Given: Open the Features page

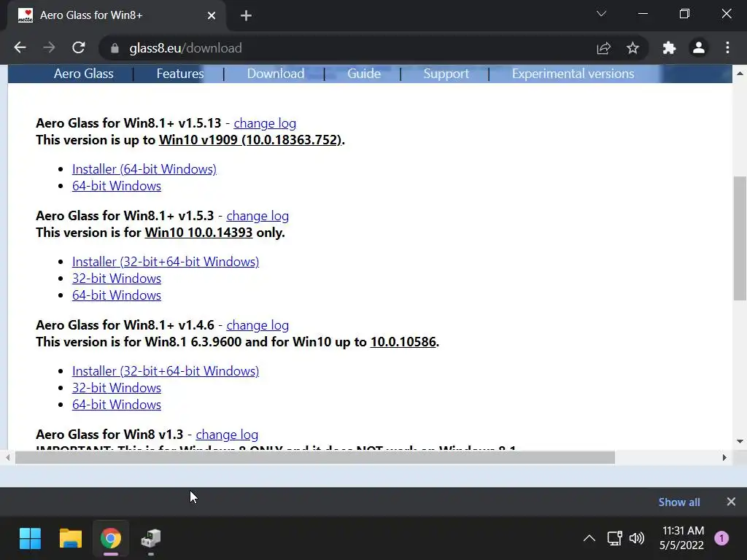Looking at the screenshot, I should (180, 74).
